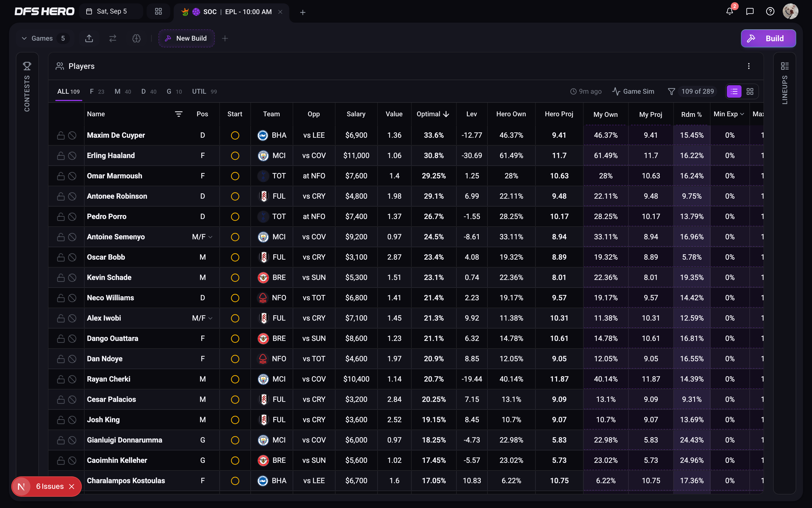
Task: Open Alex Iwobi M/F position dropdown
Action: click(x=202, y=318)
